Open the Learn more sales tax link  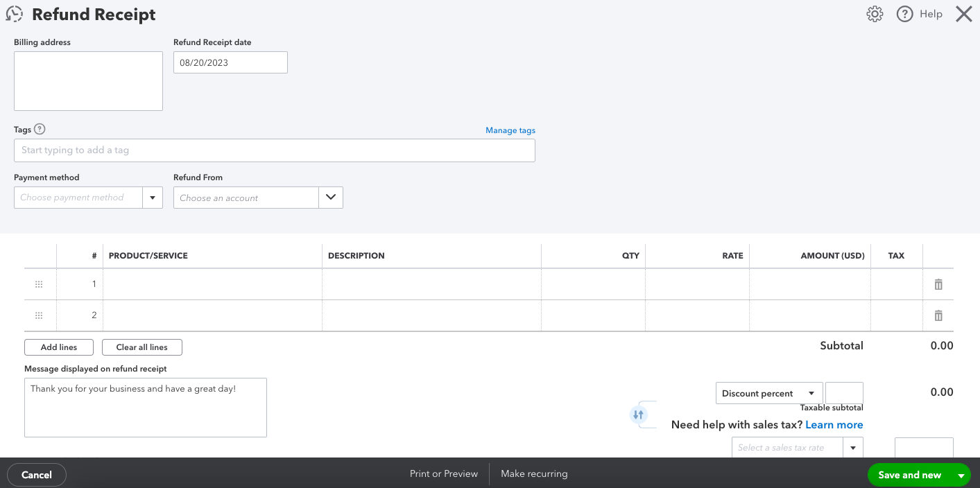coord(834,425)
